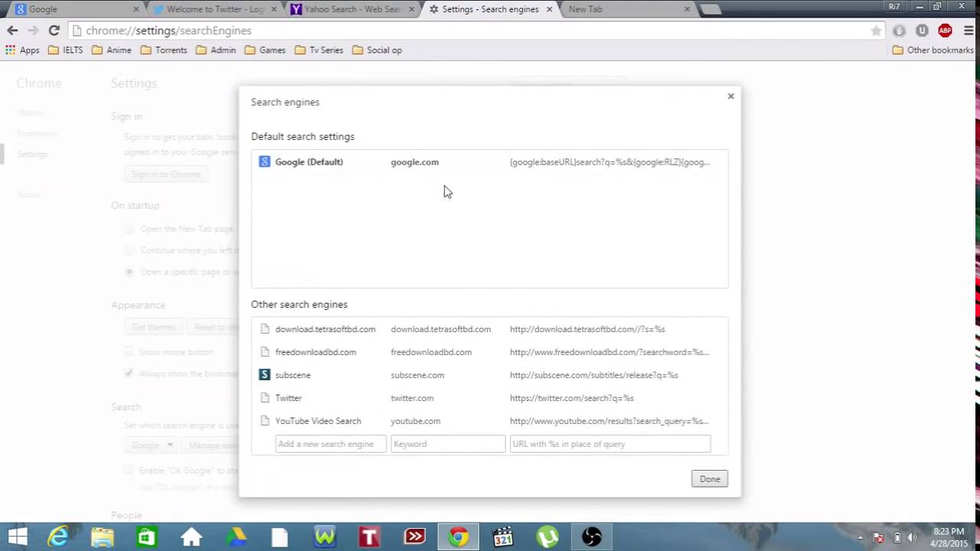Click page icon beside YouTube Video Search

tap(265, 421)
